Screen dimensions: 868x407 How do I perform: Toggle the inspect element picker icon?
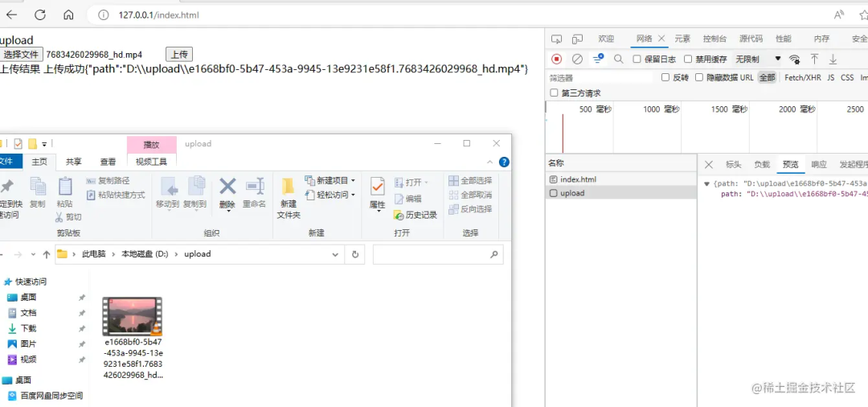click(x=556, y=39)
